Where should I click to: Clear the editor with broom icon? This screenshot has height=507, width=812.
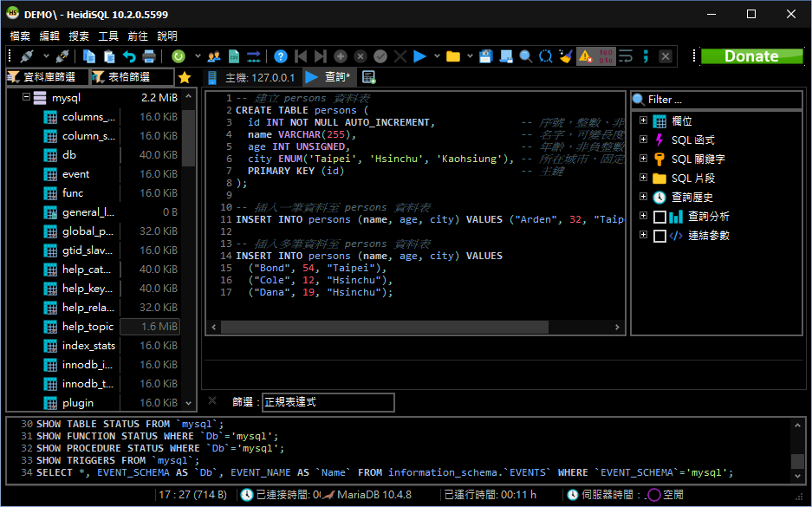click(566, 56)
